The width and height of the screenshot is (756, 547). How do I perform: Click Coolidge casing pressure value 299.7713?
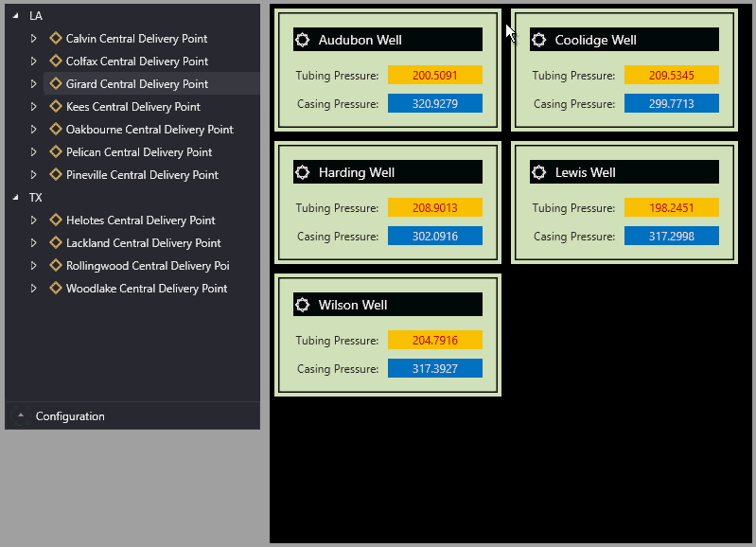click(x=672, y=103)
